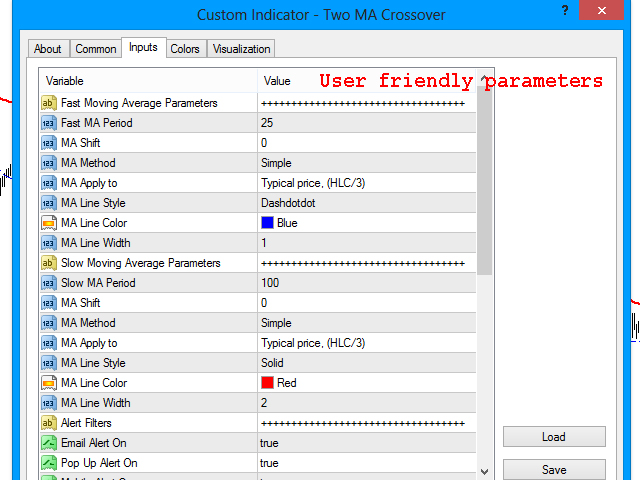This screenshot has width=640, height=480.
Task: Click the question mark help icon in title bar
Action: [565, 10]
